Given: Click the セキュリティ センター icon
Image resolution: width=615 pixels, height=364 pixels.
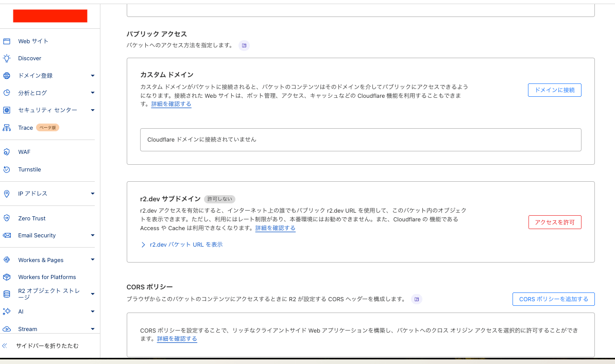Looking at the screenshot, I should [x=7, y=110].
